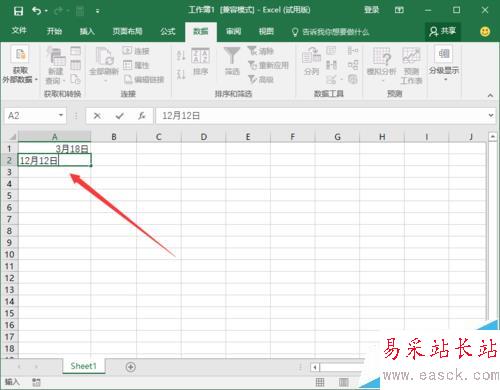The image size is (500, 390).
Task: Open 获取外部数据 (Get External Data) menu
Action: pyautogui.click(x=20, y=64)
